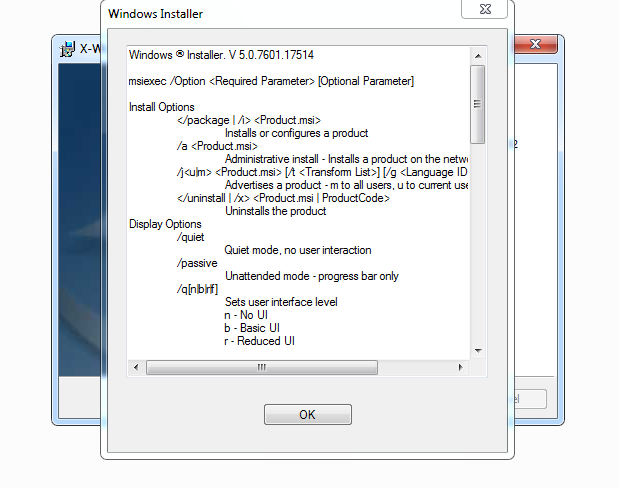The image size is (619, 488).
Task: Click 'Uninstalls the product' text
Action: [276, 211]
